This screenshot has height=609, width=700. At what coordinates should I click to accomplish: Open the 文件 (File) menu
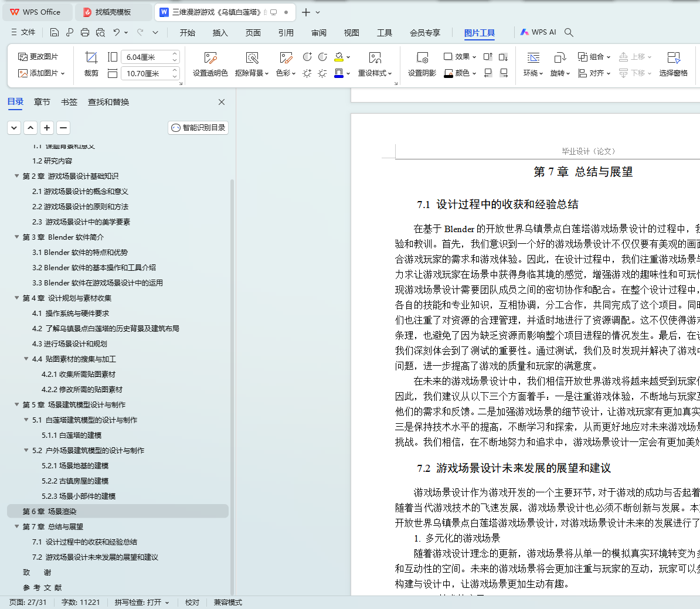click(x=23, y=32)
